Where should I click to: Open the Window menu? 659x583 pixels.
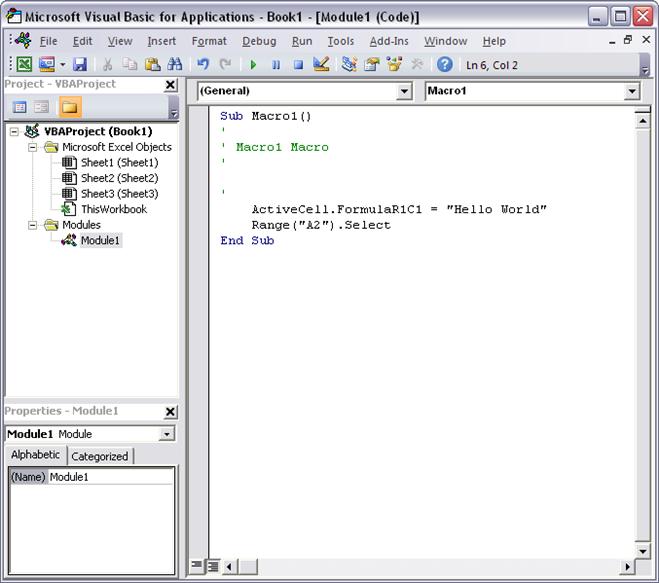pyautogui.click(x=446, y=41)
